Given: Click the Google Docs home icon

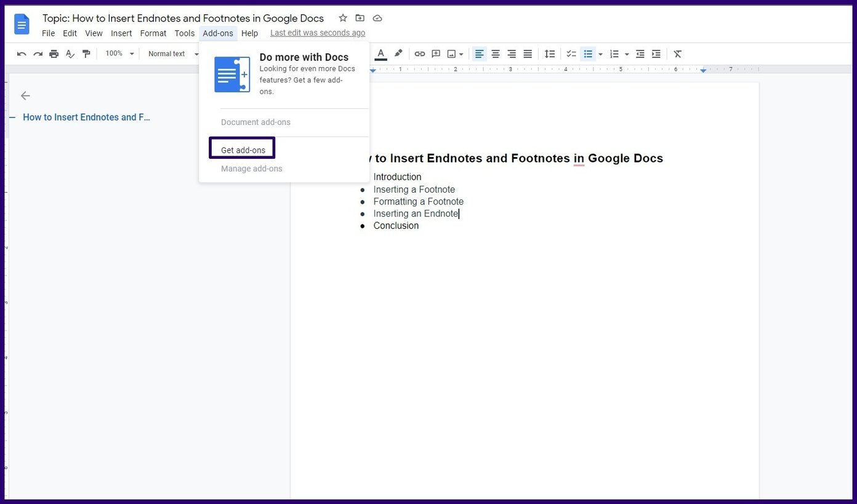Looking at the screenshot, I should click(22, 25).
